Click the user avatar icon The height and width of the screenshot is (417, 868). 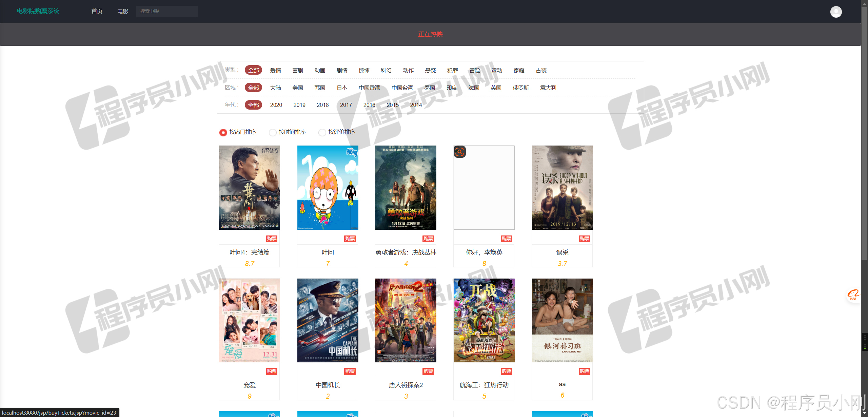835,12
